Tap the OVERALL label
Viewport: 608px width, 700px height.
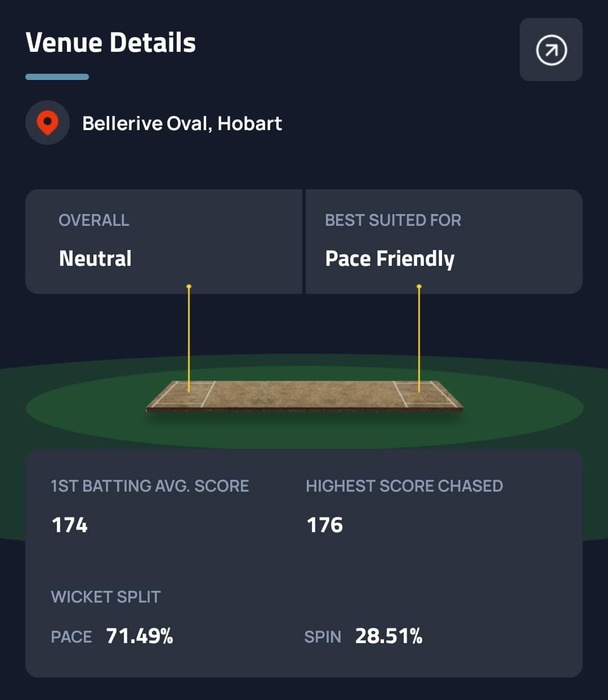[94, 220]
